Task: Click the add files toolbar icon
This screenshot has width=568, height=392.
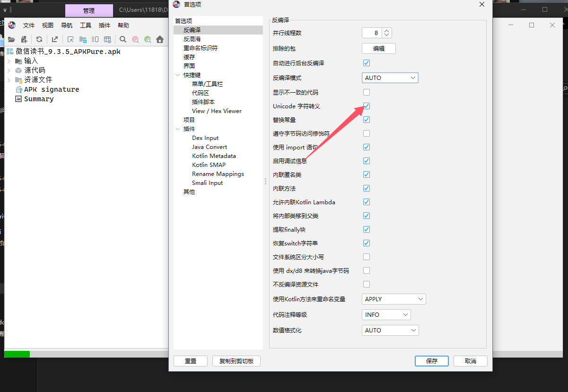Action: pyautogui.click(x=24, y=40)
